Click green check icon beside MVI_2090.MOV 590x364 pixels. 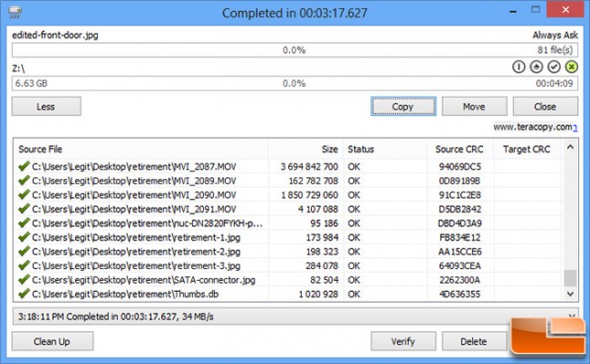(x=24, y=195)
